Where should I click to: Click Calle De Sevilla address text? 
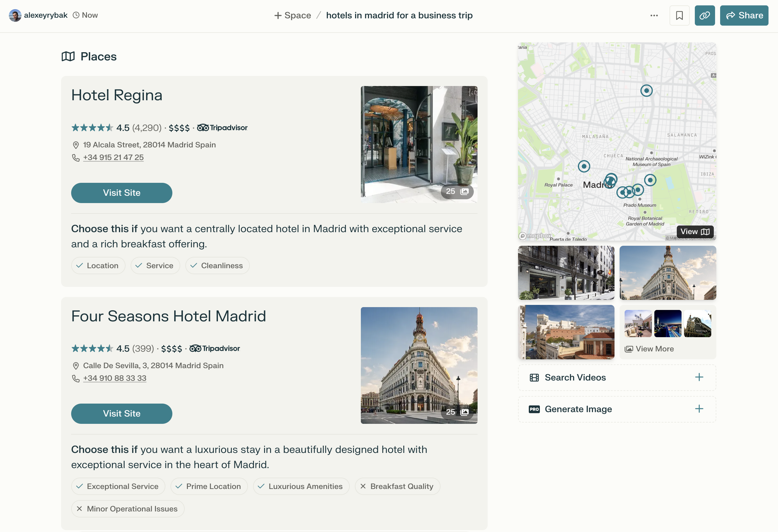153,365
